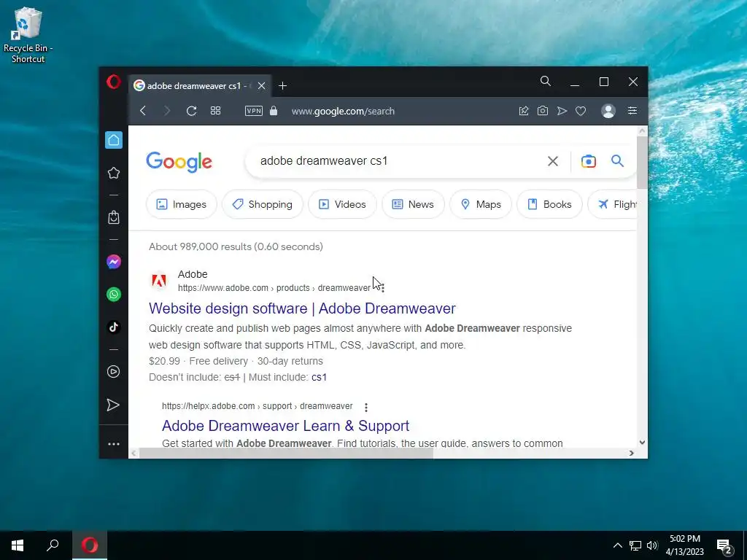Open Adobe Dreamweaver Learn & Support link

tap(285, 426)
